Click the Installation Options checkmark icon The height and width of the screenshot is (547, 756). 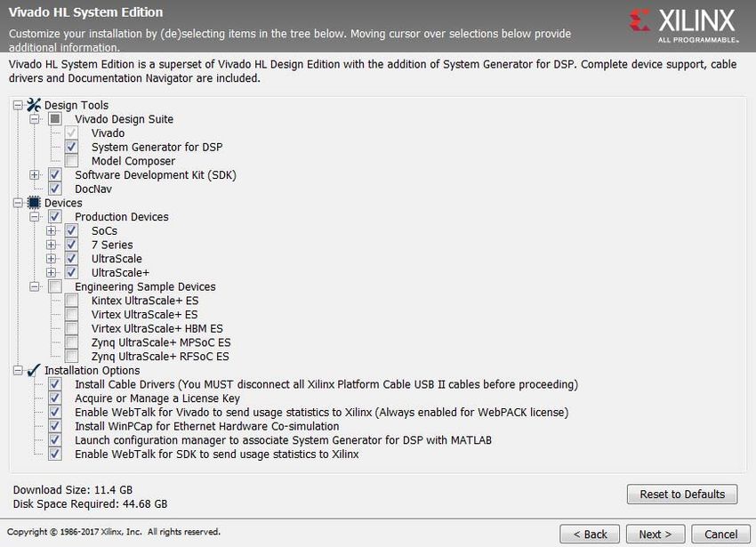click(x=34, y=371)
